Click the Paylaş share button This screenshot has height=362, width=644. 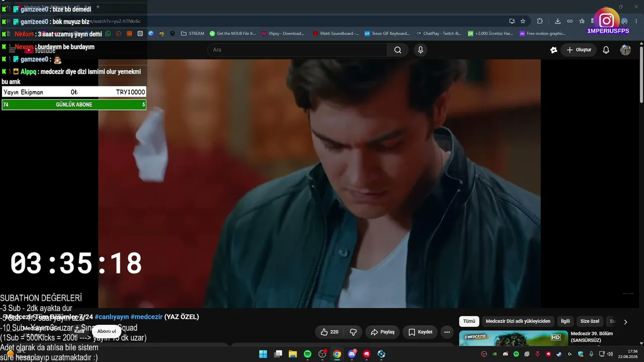click(383, 332)
